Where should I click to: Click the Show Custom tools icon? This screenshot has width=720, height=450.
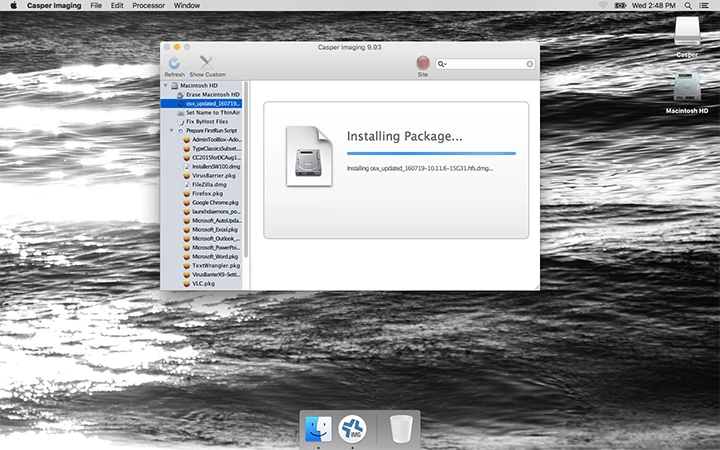[207, 62]
